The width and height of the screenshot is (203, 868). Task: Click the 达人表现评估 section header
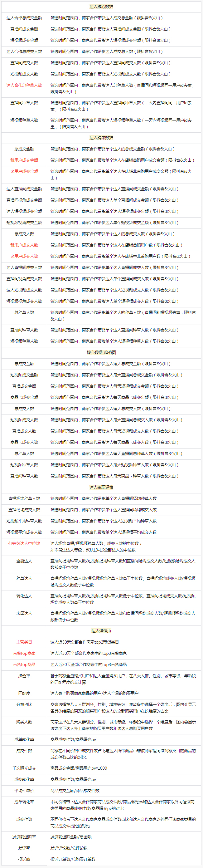(101, 487)
